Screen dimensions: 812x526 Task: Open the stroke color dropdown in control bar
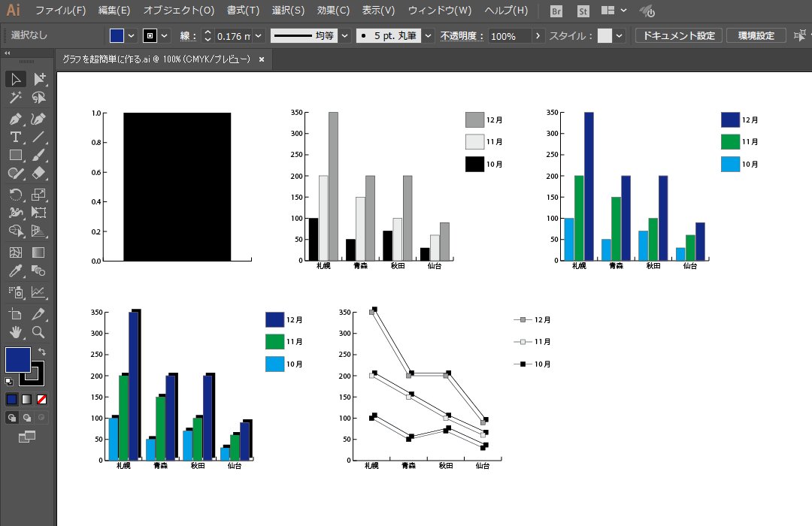click(164, 36)
